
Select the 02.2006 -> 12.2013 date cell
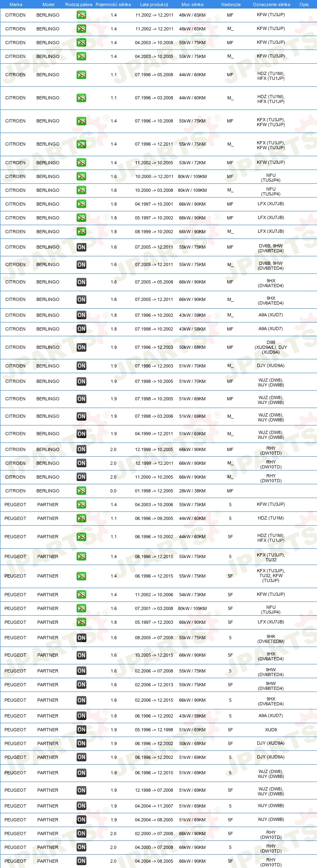click(154, 685)
